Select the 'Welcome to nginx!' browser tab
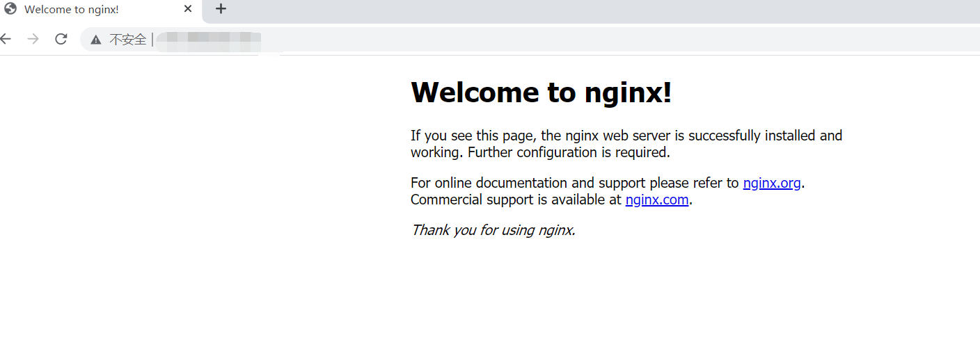Viewport: 980px width, 340px height. point(101,10)
